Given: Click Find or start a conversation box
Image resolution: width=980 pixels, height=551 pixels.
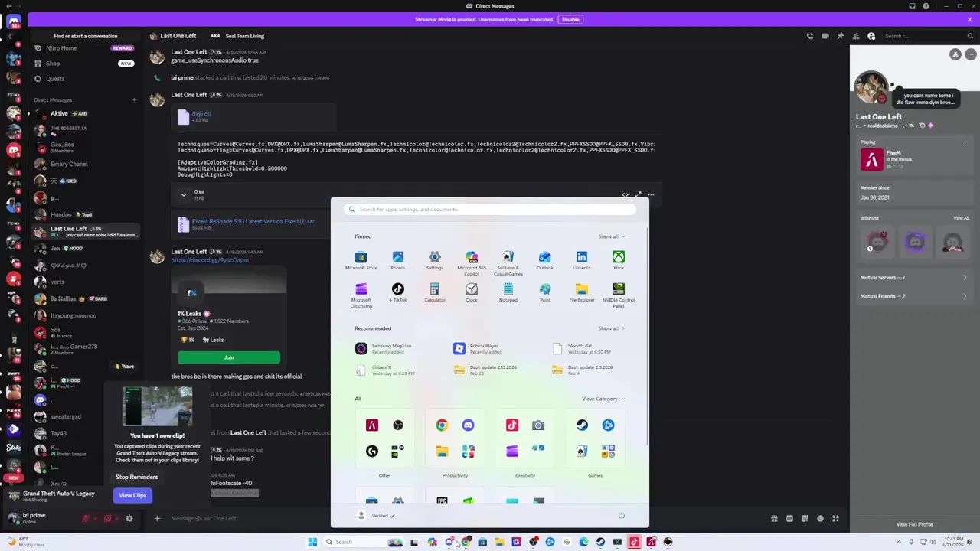Looking at the screenshot, I should click(x=86, y=36).
